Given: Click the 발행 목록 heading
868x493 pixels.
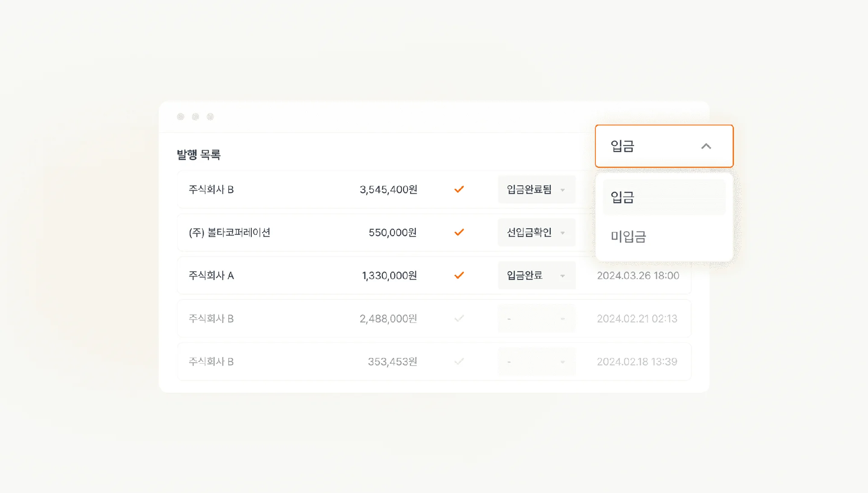Looking at the screenshot, I should [199, 155].
